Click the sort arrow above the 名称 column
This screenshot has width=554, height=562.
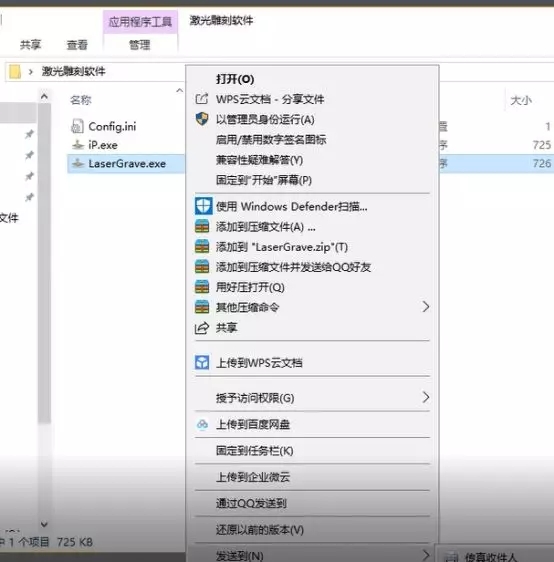point(180,90)
